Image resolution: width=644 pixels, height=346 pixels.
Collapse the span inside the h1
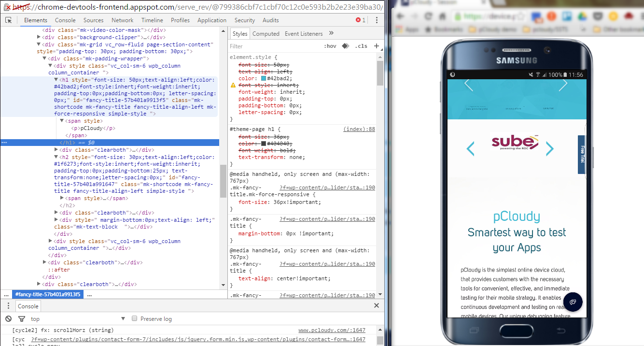(x=62, y=121)
